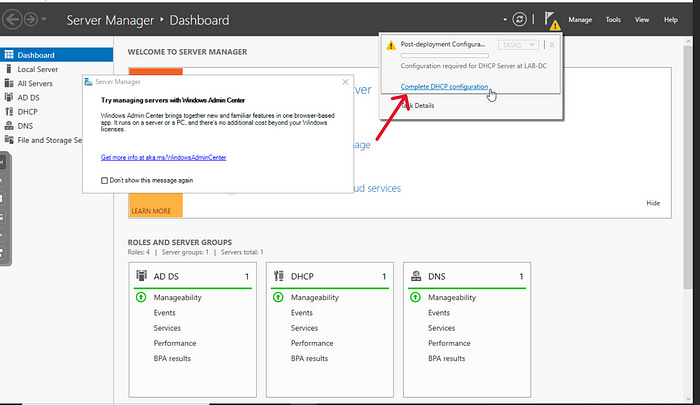The height and width of the screenshot is (405, 700).
Task: Click the post-deployment progress bar
Action: [x=445, y=56]
